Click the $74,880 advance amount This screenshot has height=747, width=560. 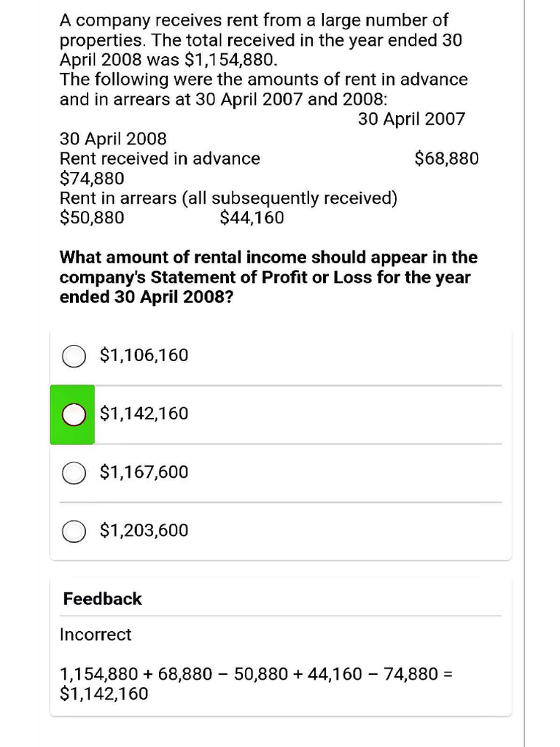point(92,179)
